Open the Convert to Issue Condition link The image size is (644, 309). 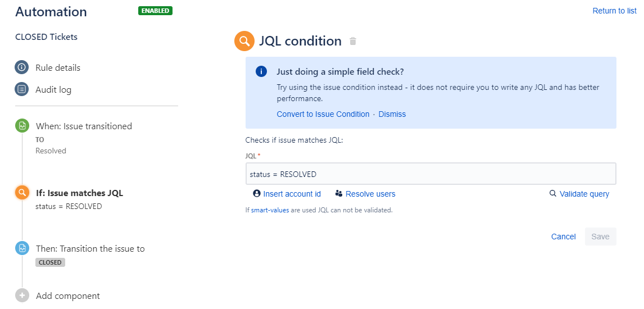323,114
